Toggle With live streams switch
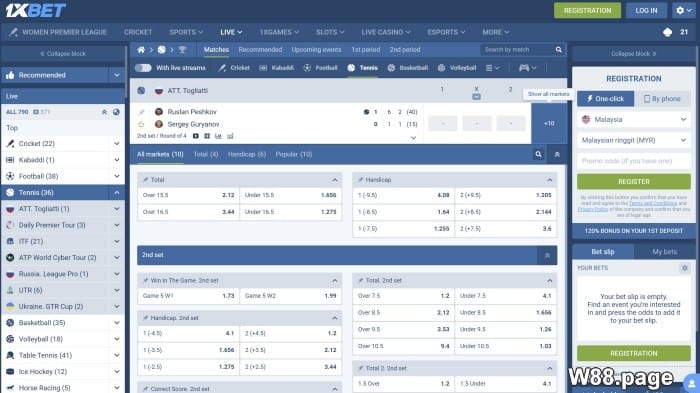Screen dimensions: 700x393 pos(143,68)
